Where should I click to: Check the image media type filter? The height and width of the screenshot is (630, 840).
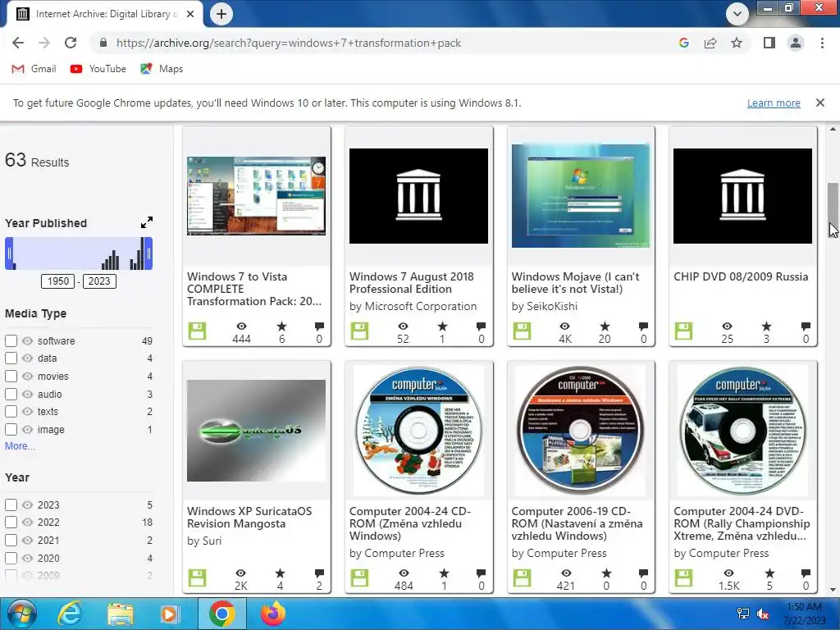(x=11, y=429)
